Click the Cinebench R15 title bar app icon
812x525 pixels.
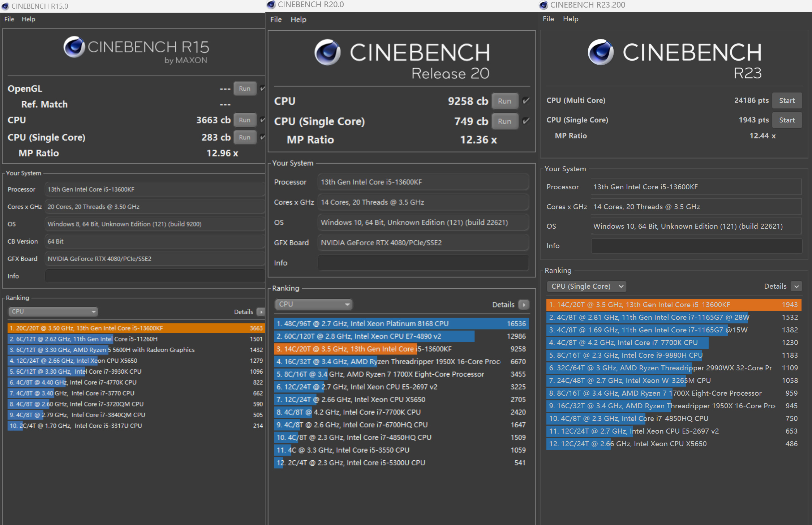pyautogui.click(x=5, y=6)
